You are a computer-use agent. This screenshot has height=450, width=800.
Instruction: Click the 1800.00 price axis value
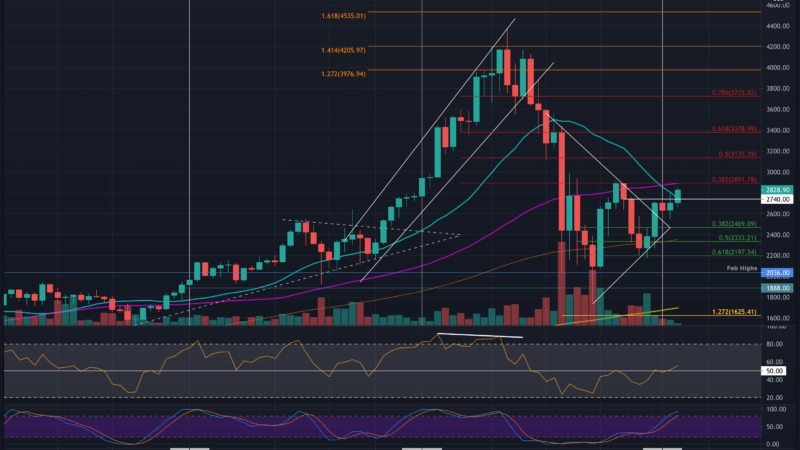point(778,297)
